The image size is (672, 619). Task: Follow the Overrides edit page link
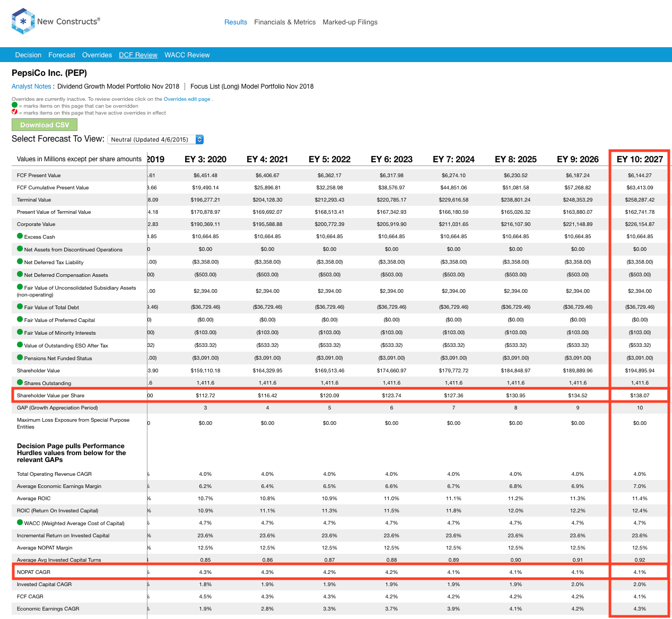coord(187,99)
